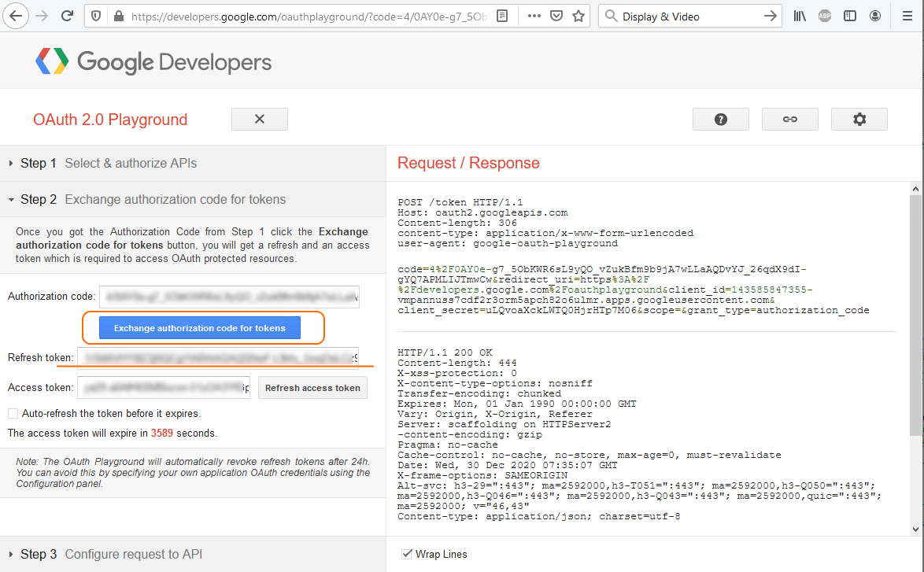Enable auto-refresh token before it expires
Image resolution: width=924 pixels, height=572 pixels.
click(13, 413)
